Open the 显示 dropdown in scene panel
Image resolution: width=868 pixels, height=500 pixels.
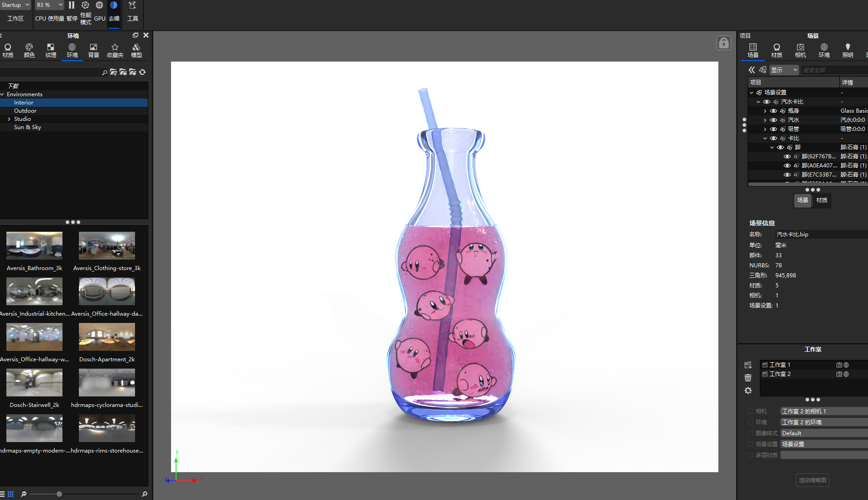click(x=784, y=70)
